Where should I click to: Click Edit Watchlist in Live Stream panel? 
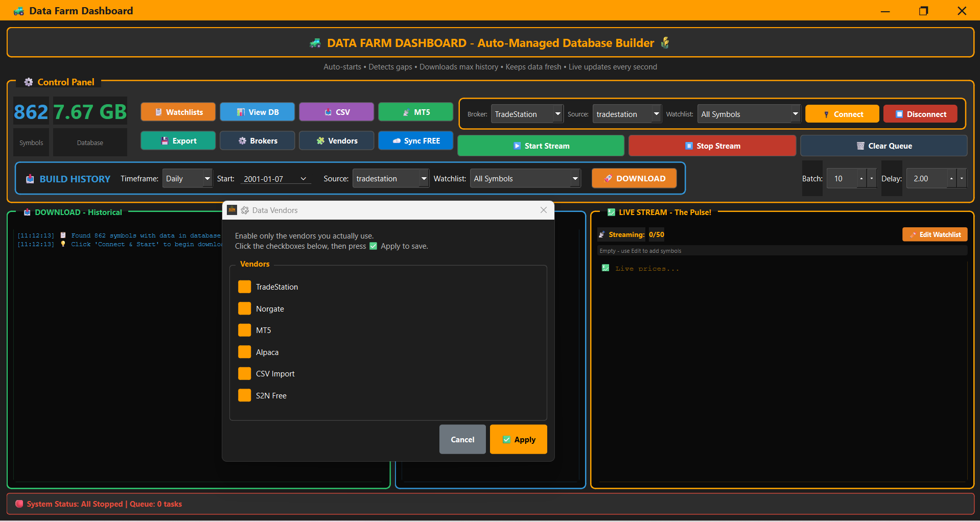pyautogui.click(x=935, y=234)
